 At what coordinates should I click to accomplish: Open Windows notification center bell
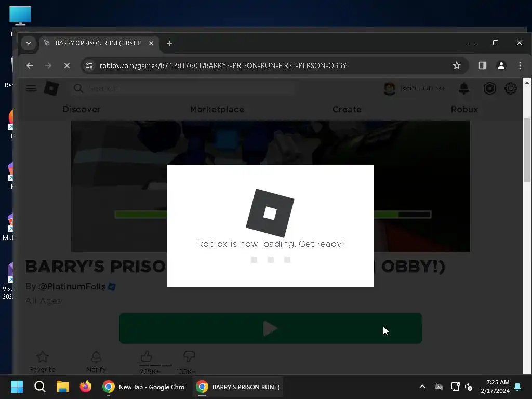point(517,387)
